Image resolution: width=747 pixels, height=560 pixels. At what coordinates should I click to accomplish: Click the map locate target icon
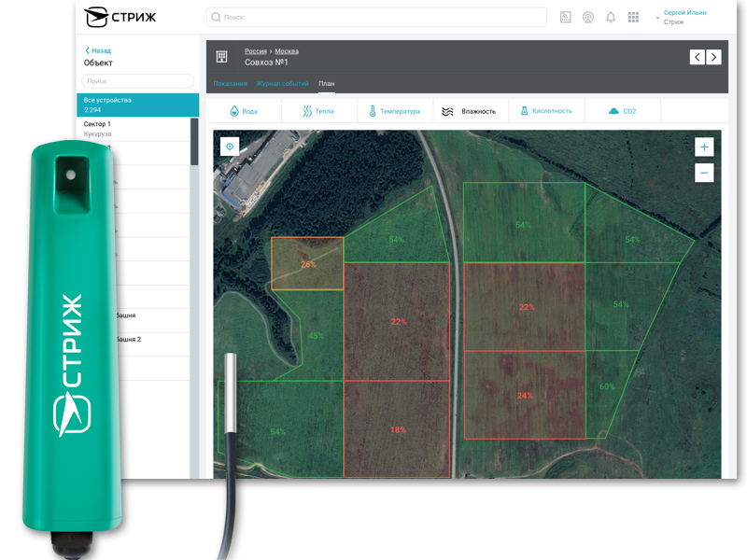point(230,147)
